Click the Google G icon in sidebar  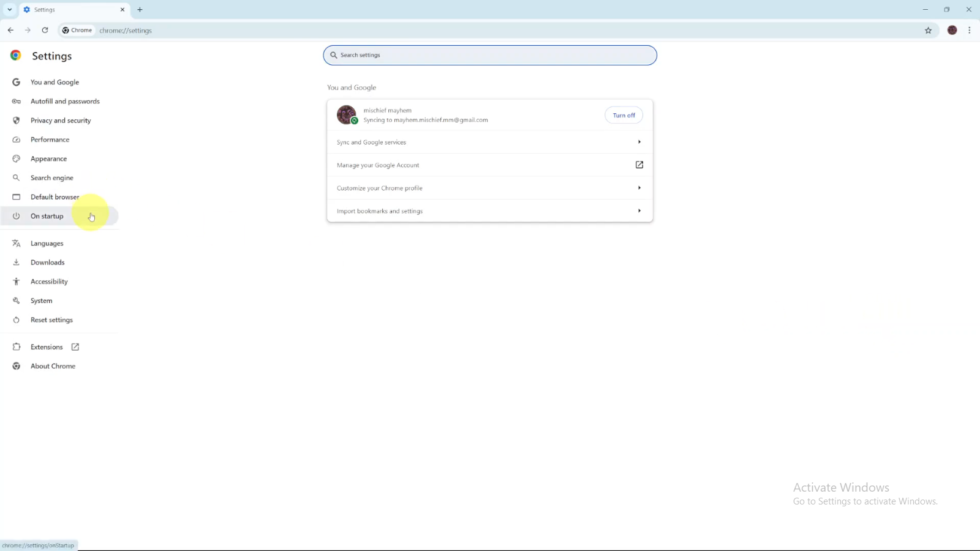pyautogui.click(x=17, y=82)
